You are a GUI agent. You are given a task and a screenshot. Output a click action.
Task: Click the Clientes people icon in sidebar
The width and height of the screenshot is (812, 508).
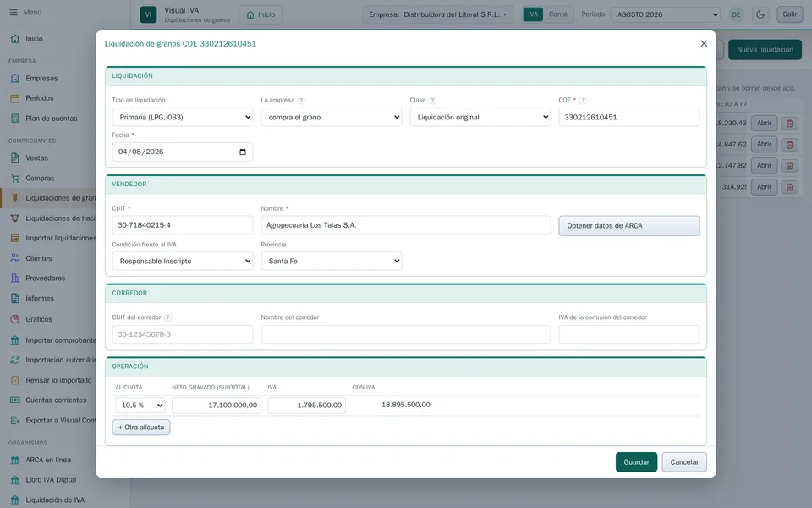15,258
